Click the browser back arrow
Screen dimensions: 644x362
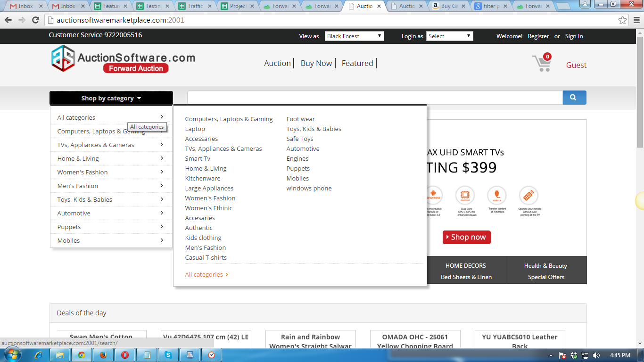coord(8,20)
